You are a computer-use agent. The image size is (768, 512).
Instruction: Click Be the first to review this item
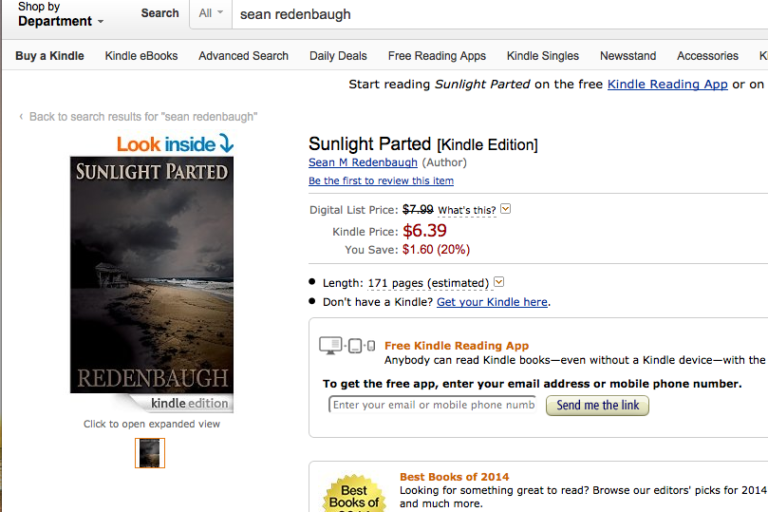click(381, 181)
